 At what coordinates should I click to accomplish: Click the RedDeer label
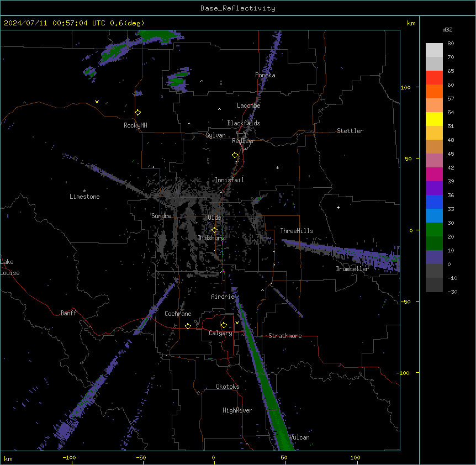[243, 141]
